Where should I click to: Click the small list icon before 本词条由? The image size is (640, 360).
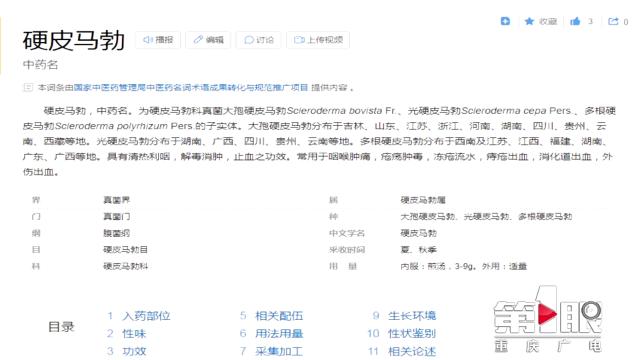[28, 87]
